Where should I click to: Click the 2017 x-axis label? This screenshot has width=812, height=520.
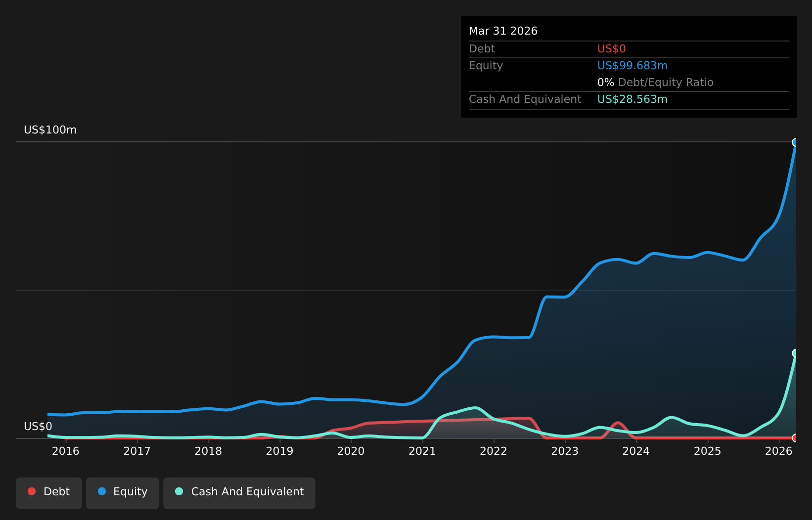pyautogui.click(x=137, y=451)
